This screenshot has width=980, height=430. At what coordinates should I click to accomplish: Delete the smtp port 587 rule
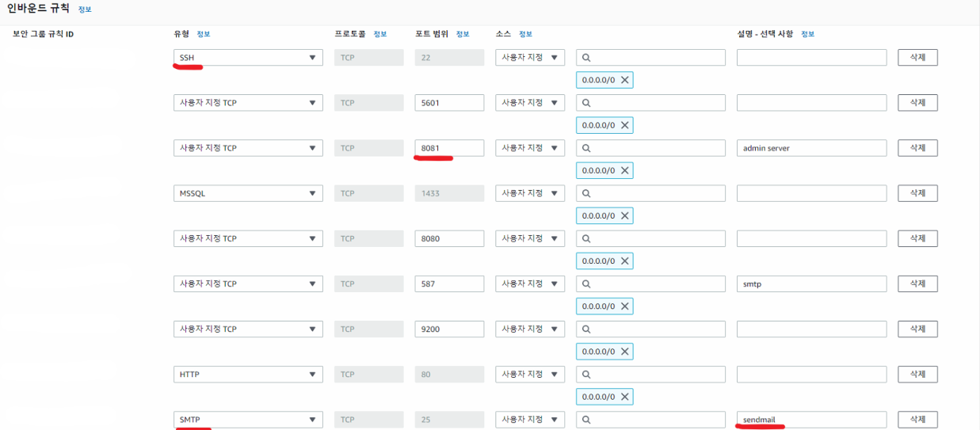[917, 283]
